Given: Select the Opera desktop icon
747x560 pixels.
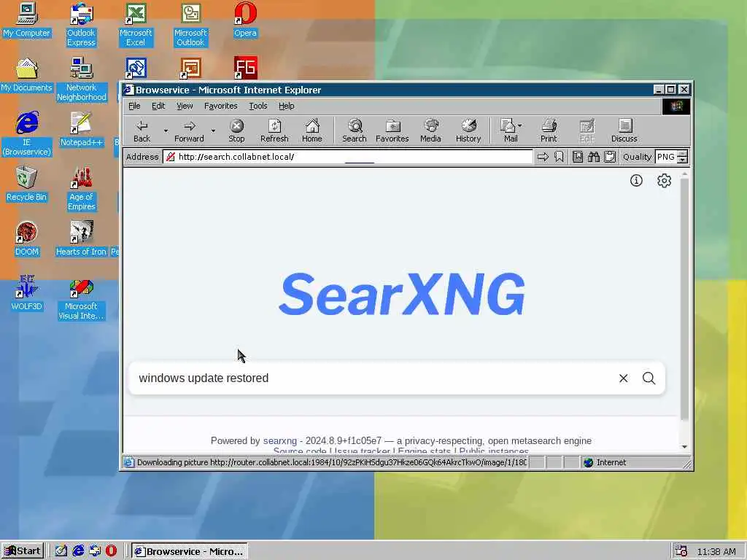Looking at the screenshot, I should point(245,20).
